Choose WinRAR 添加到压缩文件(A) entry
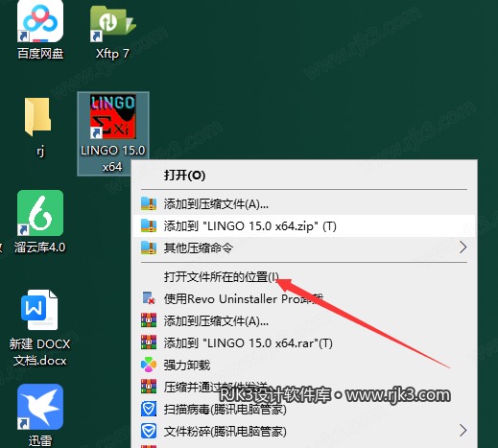This screenshot has height=448, width=498. [304, 320]
